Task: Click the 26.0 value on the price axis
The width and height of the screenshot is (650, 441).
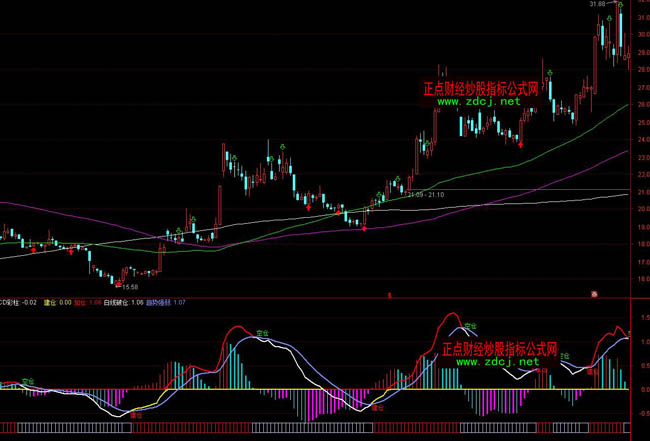Action: (x=640, y=105)
